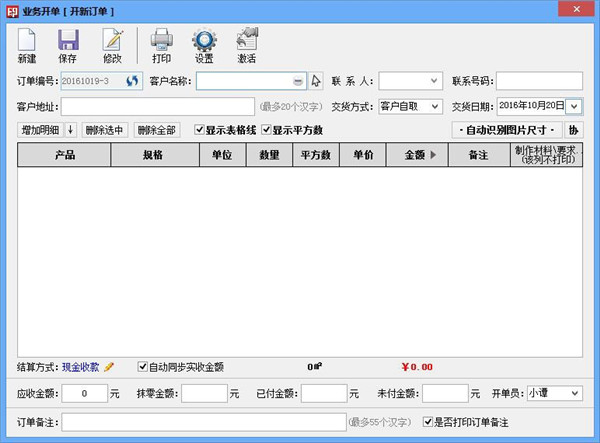Open the 开单员 dropdown

click(574, 394)
